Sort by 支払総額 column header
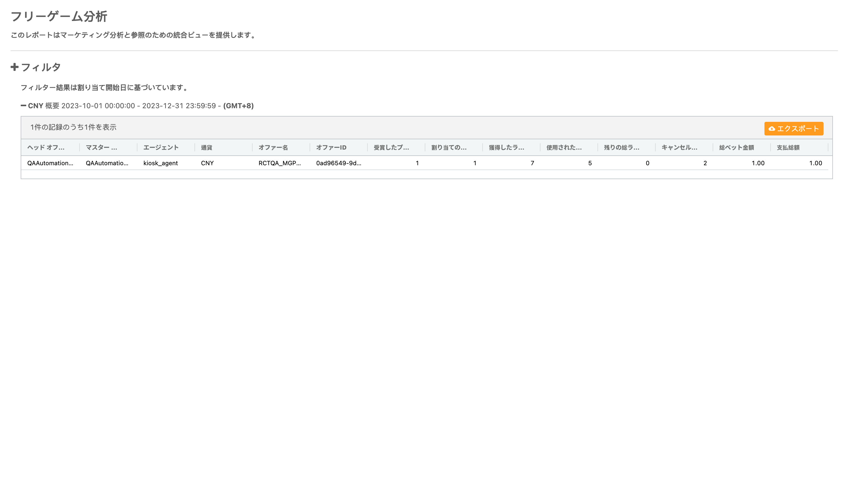 pyautogui.click(x=788, y=147)
